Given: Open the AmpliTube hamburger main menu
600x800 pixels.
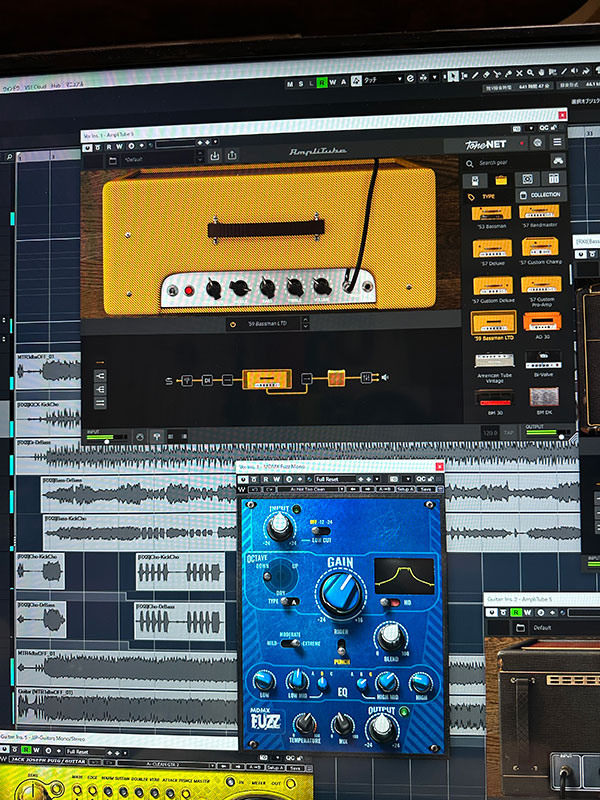Looking at the screenshot, I should pyautogui.click(x=557, y=142).
